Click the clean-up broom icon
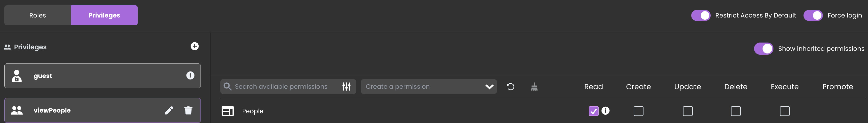The image size is (868, 123). click(x=534, y=87)
